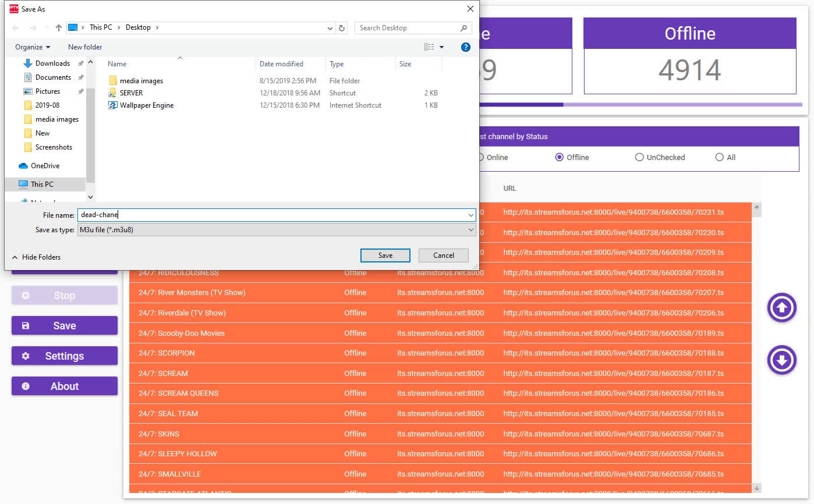Select the Wallpaper Engine internet shortcut

[x=146, y=105]
